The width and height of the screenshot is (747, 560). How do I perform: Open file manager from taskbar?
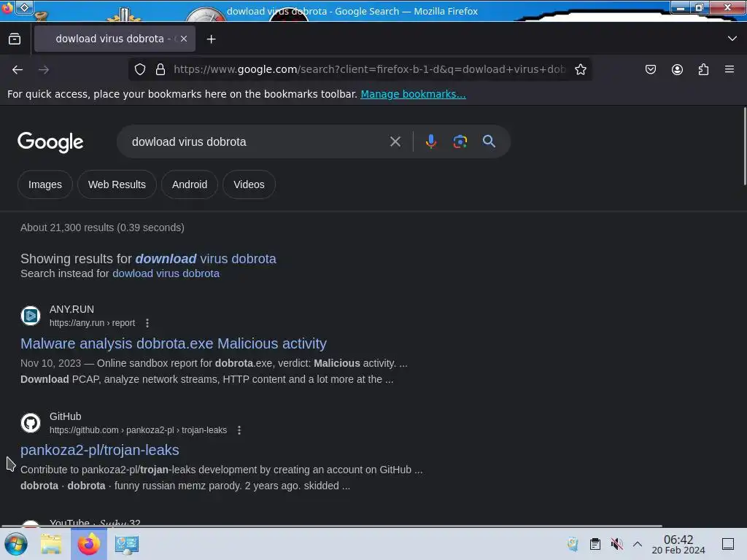point(51,544)
